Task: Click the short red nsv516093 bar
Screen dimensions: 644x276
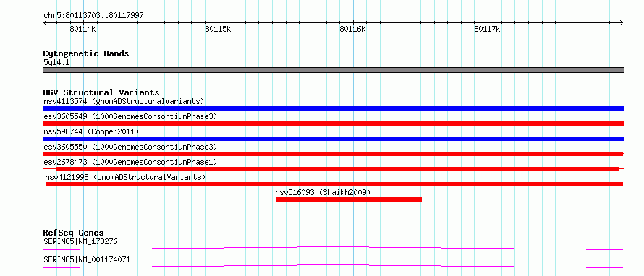Action: coord(349,199)
